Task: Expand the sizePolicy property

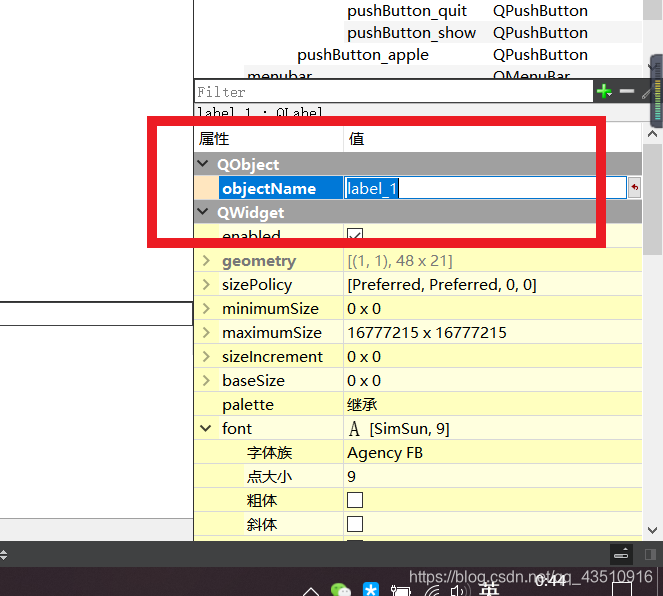Action: pos(206,284)
